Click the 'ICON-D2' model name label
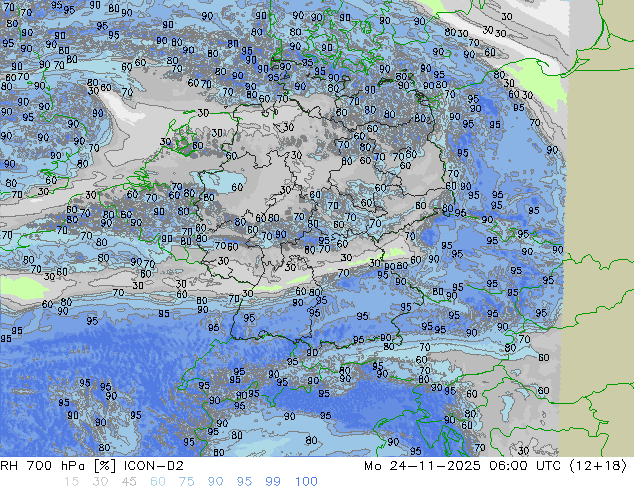The width and height of the screenshot is (634, 490). (x=154, y=466)
